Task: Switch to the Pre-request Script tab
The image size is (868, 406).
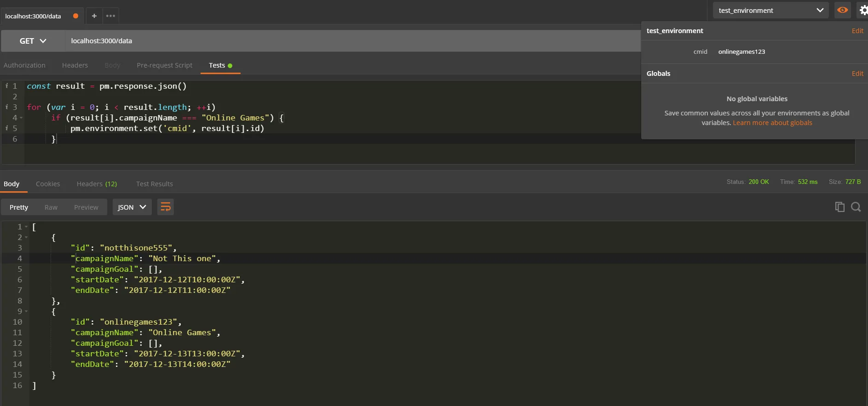Action: tap(164, 65)
